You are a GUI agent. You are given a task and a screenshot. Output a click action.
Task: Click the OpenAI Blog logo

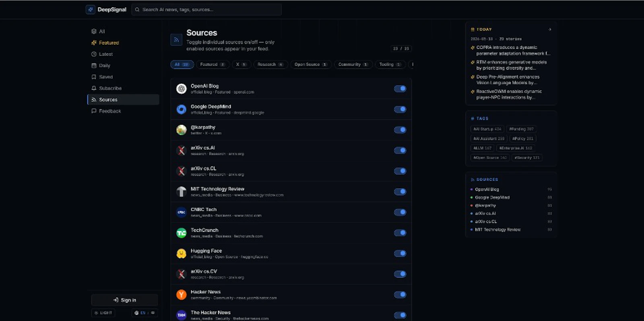(182, 89)
